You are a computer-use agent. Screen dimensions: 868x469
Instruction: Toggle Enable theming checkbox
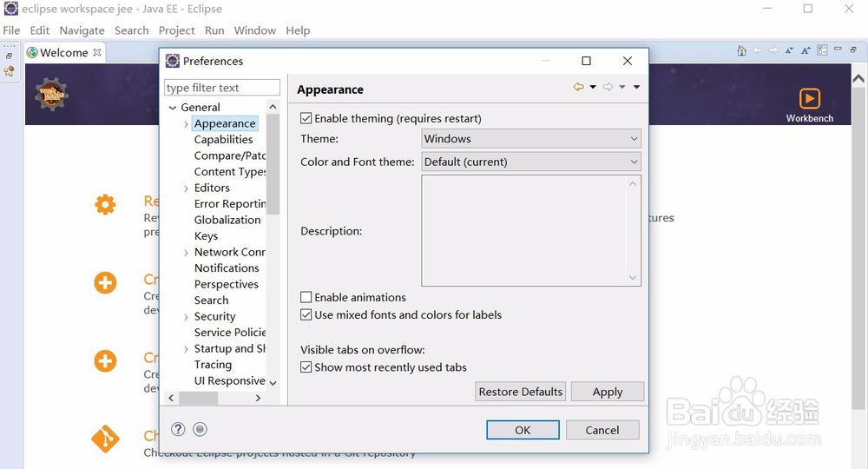point(306,118)
